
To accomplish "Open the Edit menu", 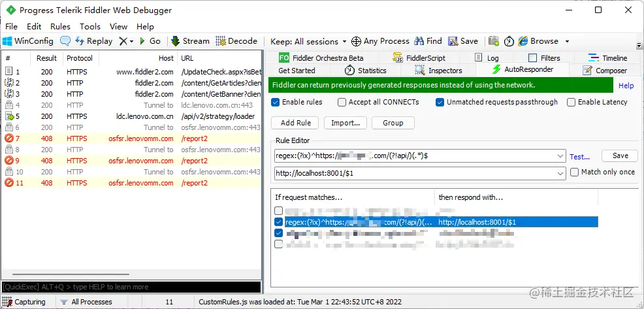I will (x=34, y=26).
